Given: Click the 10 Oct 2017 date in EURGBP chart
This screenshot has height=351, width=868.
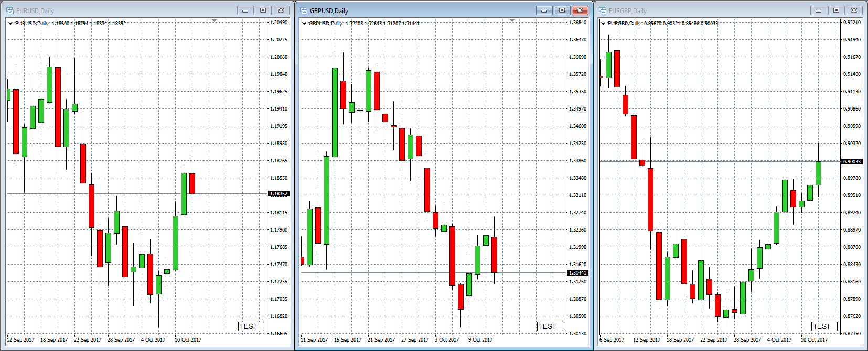Looking at the screenshot, I should pos(814,340).
